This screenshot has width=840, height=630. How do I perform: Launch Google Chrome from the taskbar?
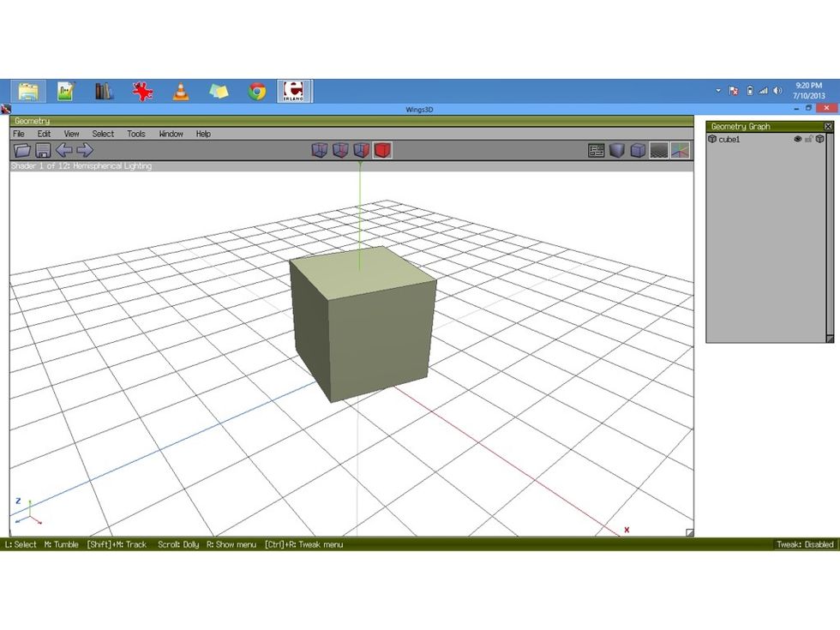256,89
